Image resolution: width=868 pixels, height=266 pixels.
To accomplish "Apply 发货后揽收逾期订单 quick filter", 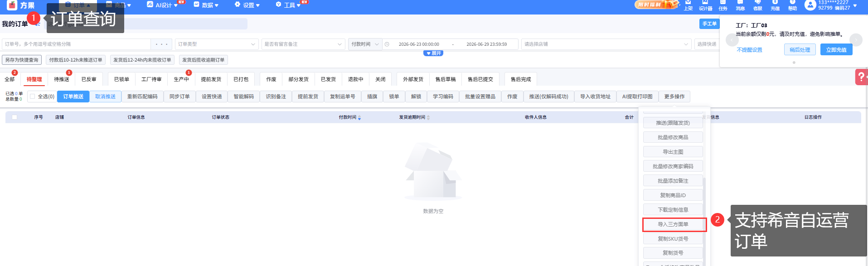I will coord(203,60).
